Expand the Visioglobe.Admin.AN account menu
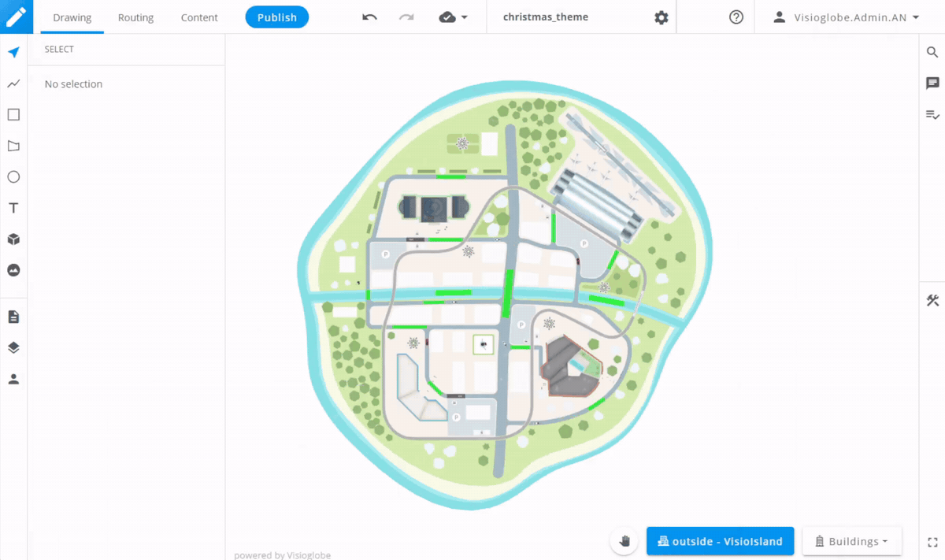Screen dimensions: 945x560 tap(846, 17)
